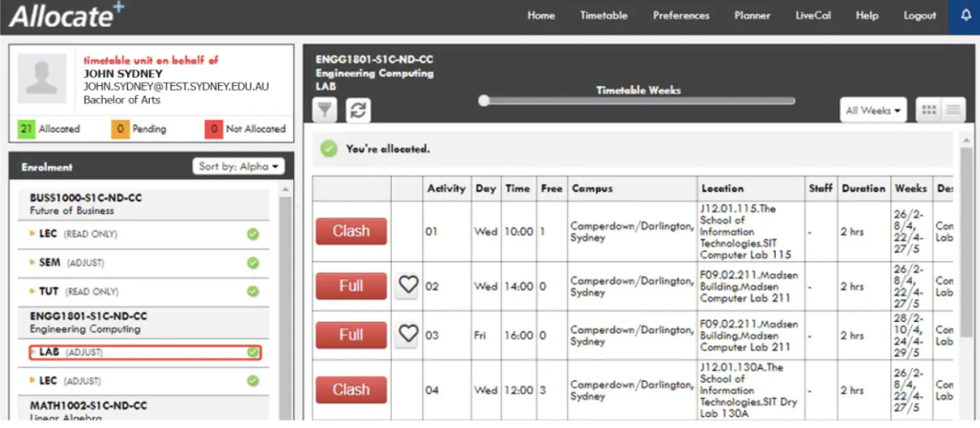Open Preferences in top navigation
The width and height of the screenshot is (980, 428).
681,16
